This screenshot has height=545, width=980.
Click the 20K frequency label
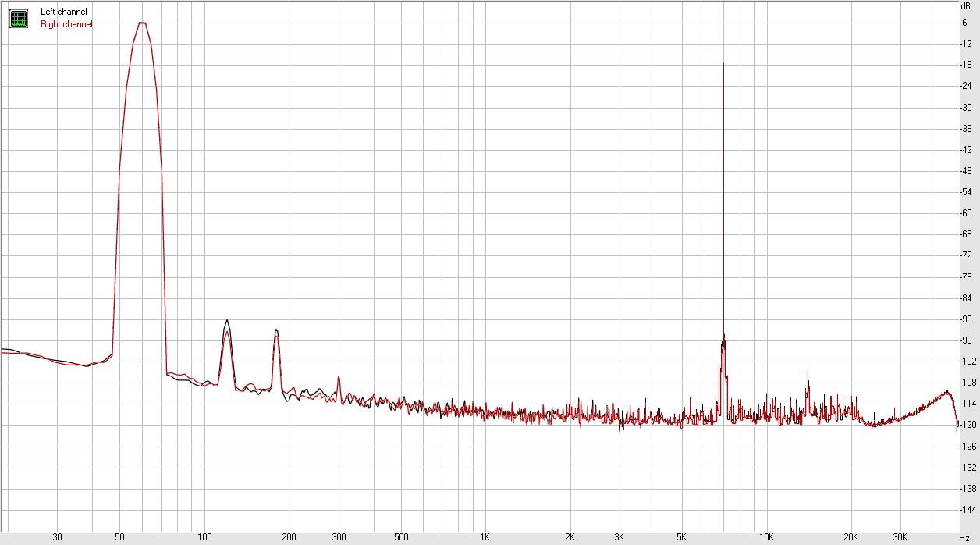click(x=851, y=537)
